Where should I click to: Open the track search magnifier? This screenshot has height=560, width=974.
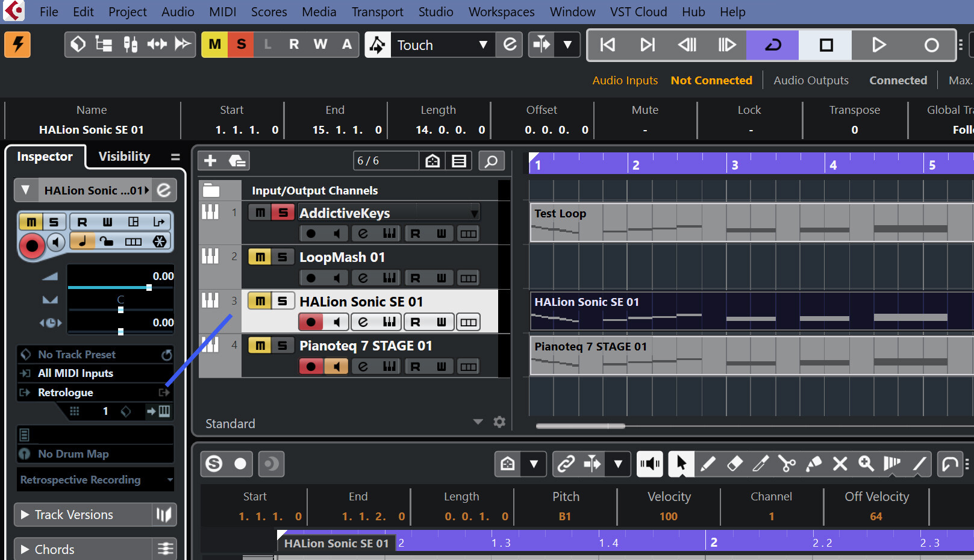click(x=492, y=161)
